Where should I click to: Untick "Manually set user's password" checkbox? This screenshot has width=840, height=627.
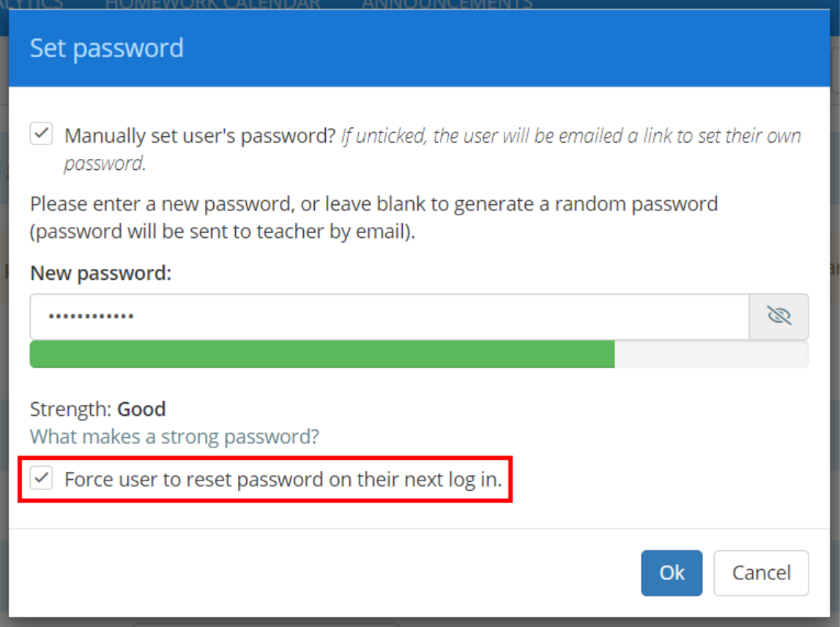(x=41, y=133)
